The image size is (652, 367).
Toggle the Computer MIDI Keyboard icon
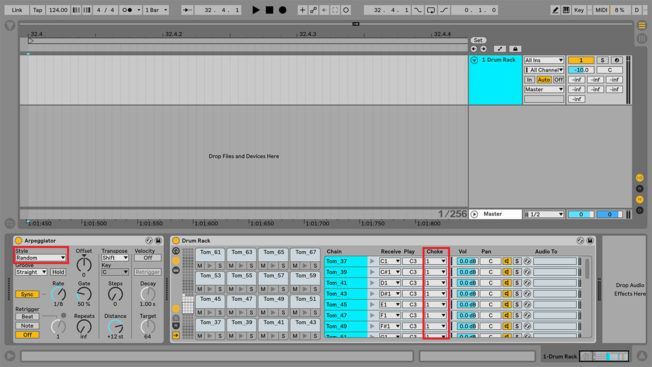pos(566,10)
